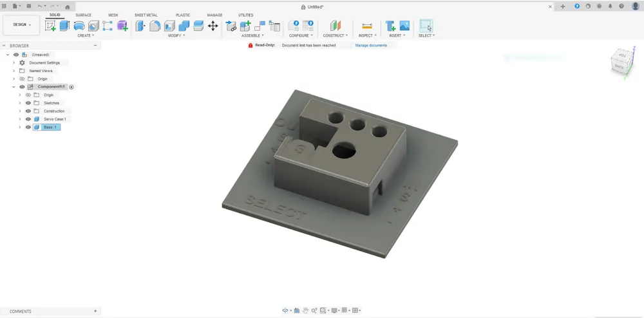The height and width of the screenshot is (318, 644).
Task: Toggle Component1:1 activate radio button
Action: 71,87
